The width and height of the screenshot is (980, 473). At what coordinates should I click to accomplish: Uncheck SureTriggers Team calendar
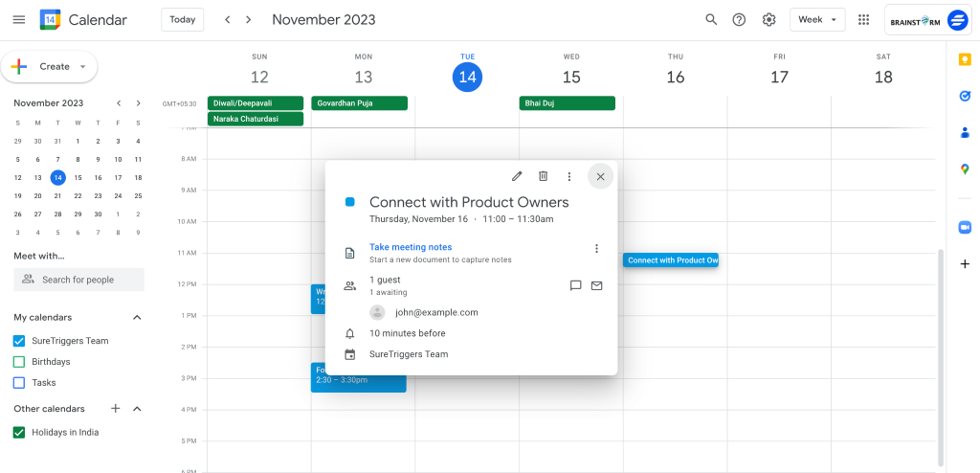coord(19,341)
